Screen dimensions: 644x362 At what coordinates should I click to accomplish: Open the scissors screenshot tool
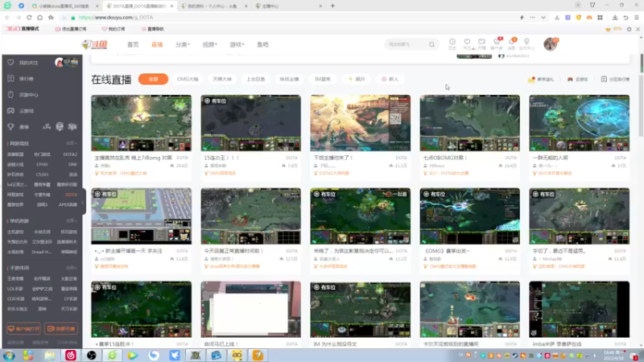(x=557, y=18)
